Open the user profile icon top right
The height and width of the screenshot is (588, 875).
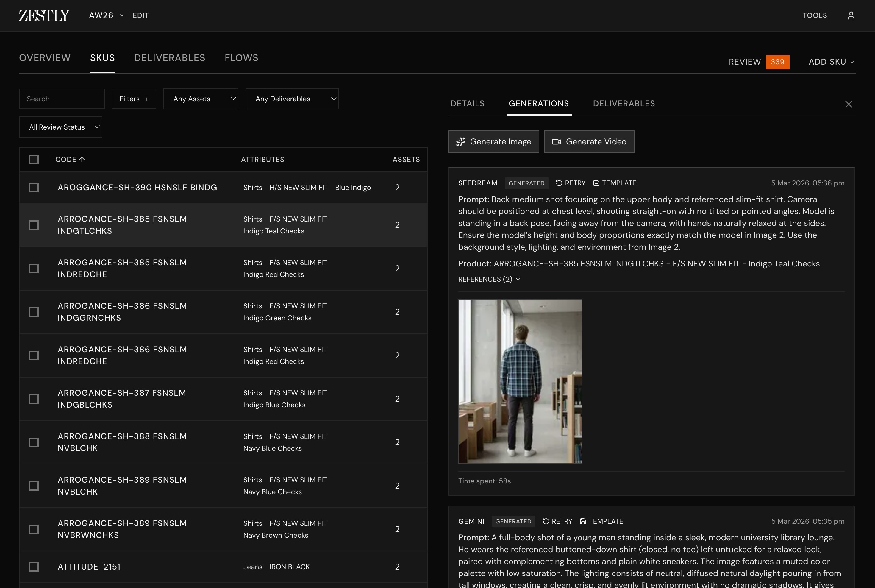coord(851,15)
